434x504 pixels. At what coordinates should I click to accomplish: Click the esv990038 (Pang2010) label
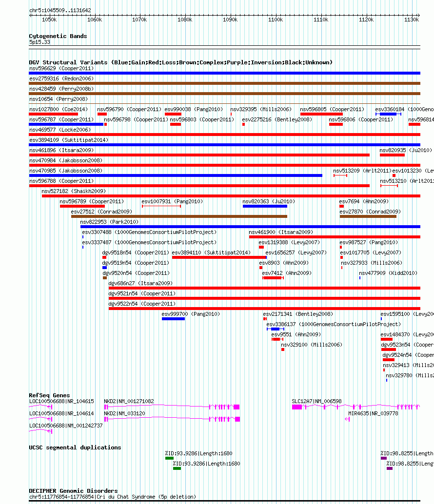[194, 109]
